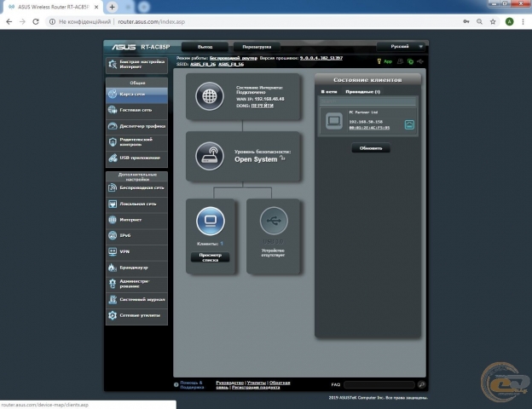Click the FAQ search magnifier icon

(x=421, y=384)
